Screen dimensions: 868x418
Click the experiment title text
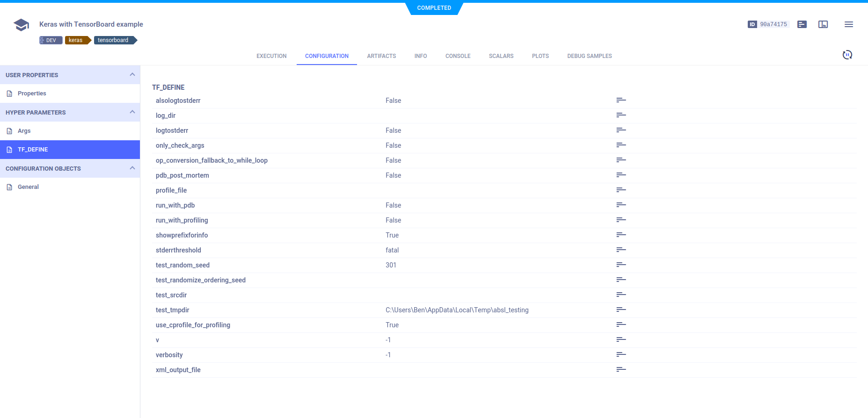(91, 24)
